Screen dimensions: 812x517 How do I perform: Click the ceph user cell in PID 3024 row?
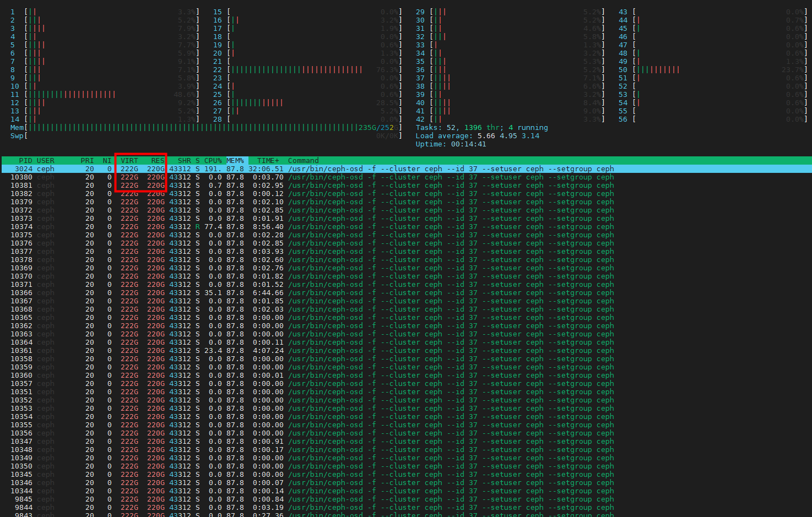(46, 169)
